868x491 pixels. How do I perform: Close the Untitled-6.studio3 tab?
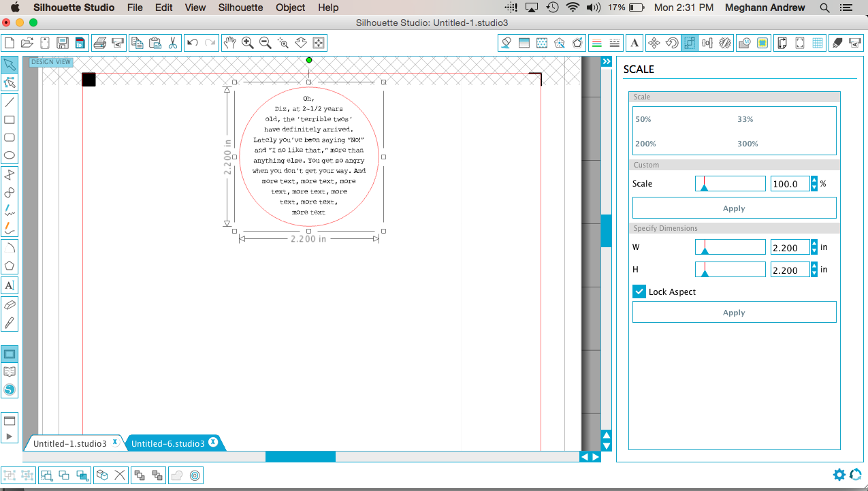[x=213, y=443]
